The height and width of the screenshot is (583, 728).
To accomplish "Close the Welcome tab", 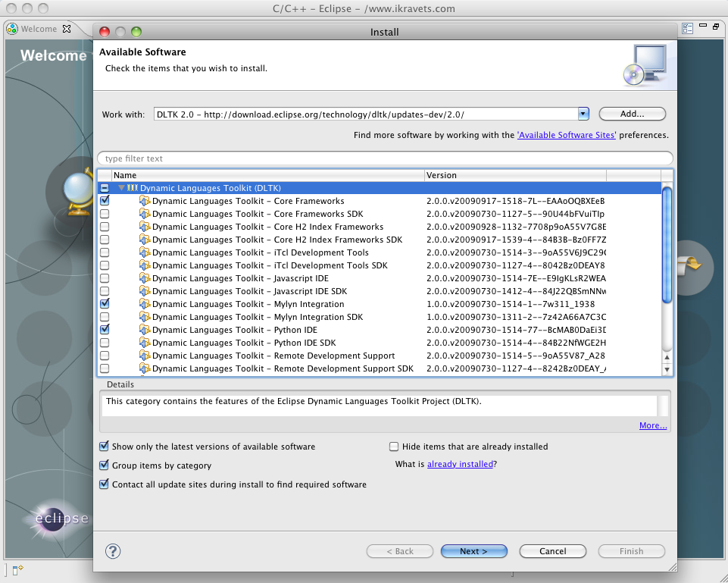I will point(67,29).
